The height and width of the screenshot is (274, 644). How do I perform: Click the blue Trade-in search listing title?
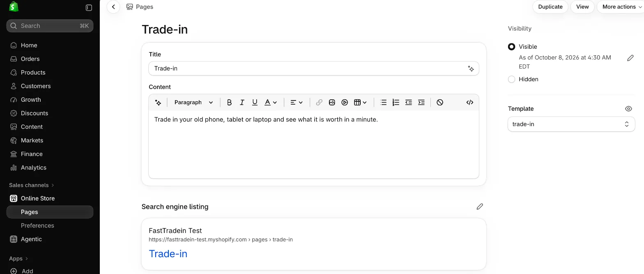168,254
